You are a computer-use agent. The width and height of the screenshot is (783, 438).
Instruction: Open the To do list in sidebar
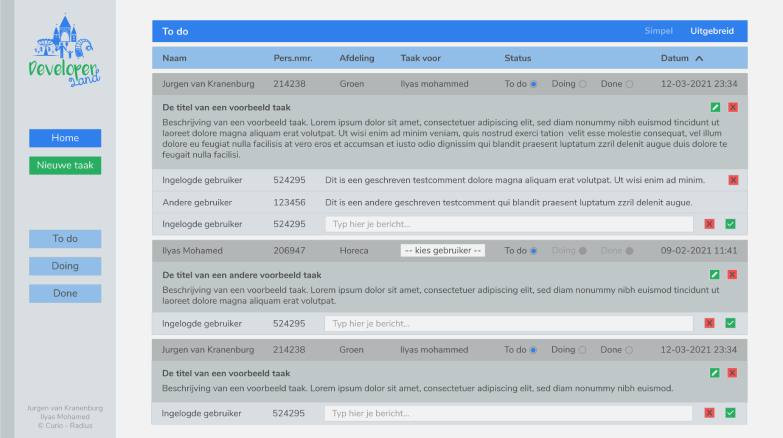[65, 239]
